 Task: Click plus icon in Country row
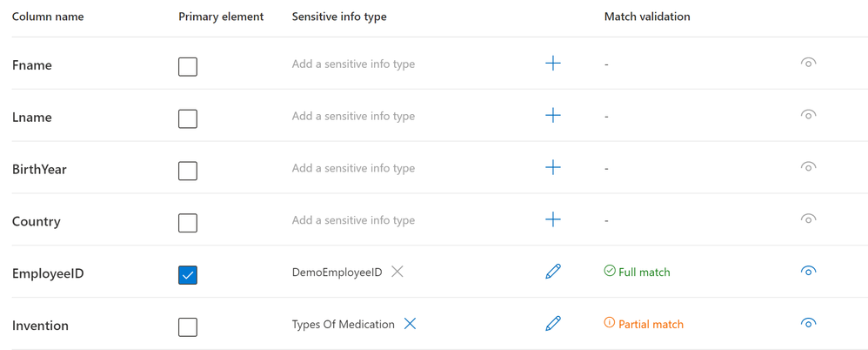(553, 220)
